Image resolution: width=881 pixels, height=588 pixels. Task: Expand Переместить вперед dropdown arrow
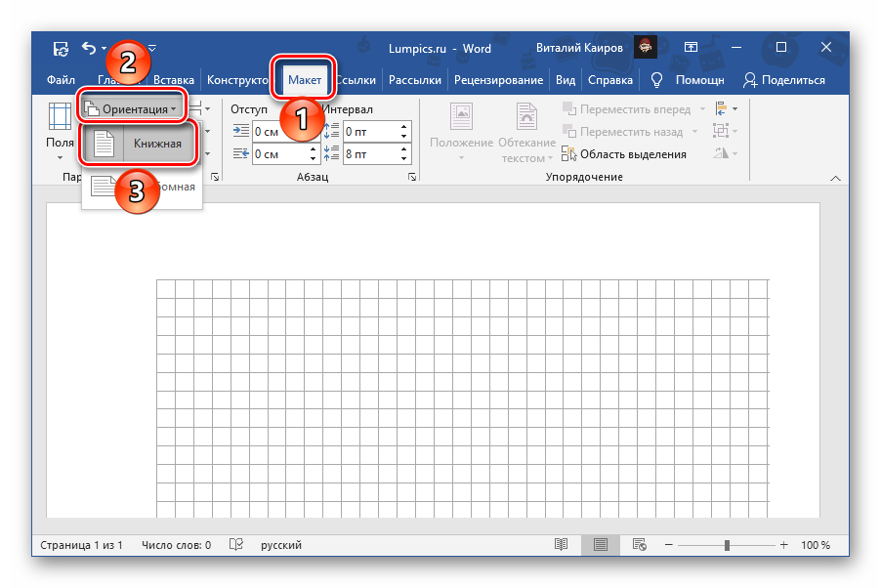tap(702, 109)
